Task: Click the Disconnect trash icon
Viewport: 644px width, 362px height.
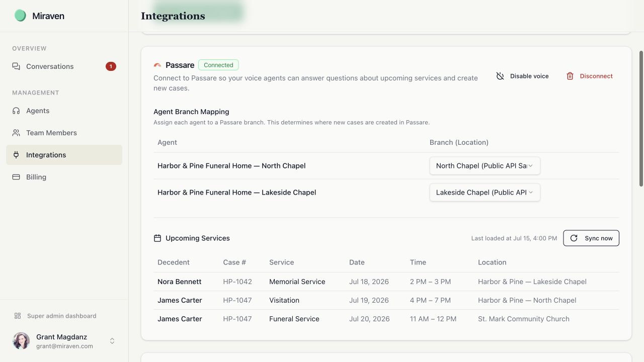Action: [570, 76]
